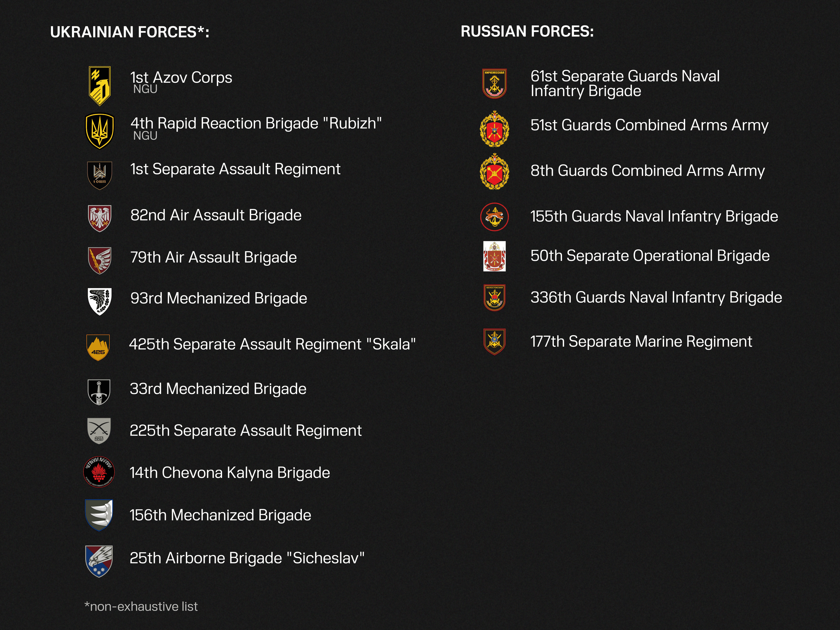This screenshot has height=630, width=840.
Task: Click the 25th Airborne Brigade Sicheslav emblem
Action: pos(99,561)
